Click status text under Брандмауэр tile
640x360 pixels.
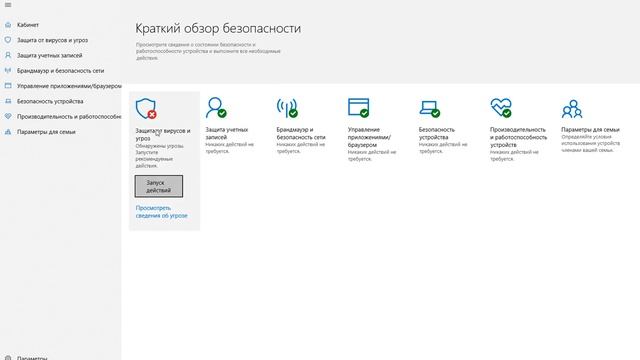coord(301,148)
